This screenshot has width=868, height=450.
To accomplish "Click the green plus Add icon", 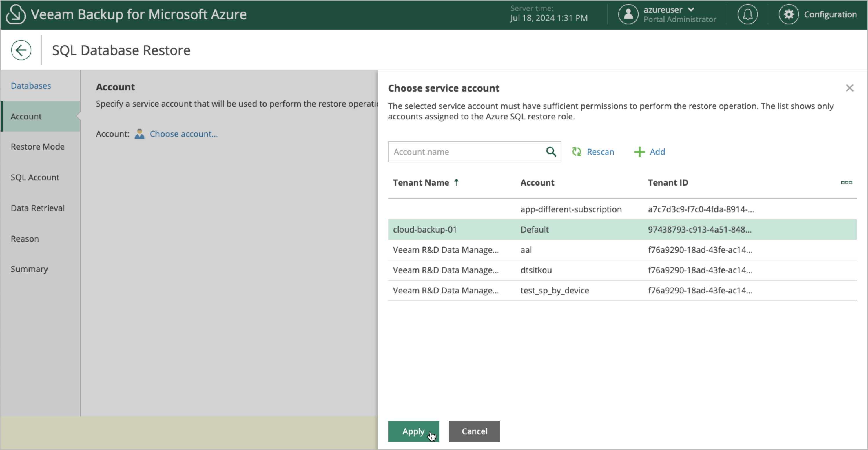I will tap(639, 152).
